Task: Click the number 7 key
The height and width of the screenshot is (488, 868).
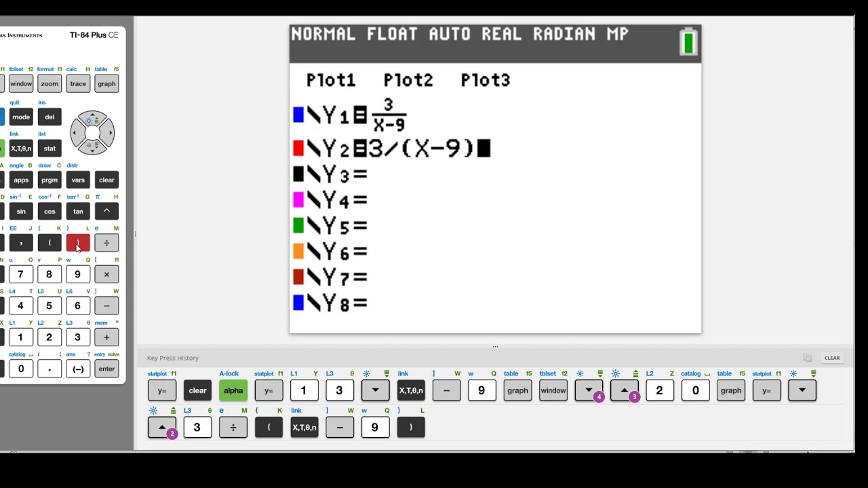Action: 21,274
